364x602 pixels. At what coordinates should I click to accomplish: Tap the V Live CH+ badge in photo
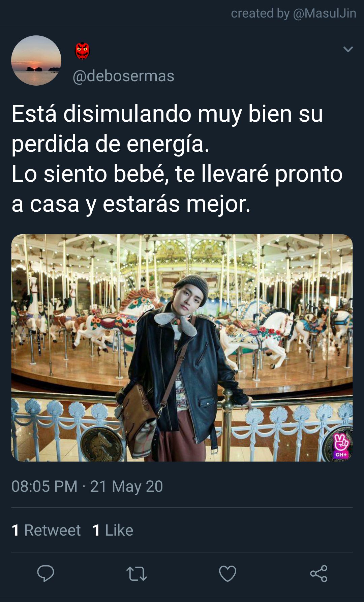[x=341, y=446]
